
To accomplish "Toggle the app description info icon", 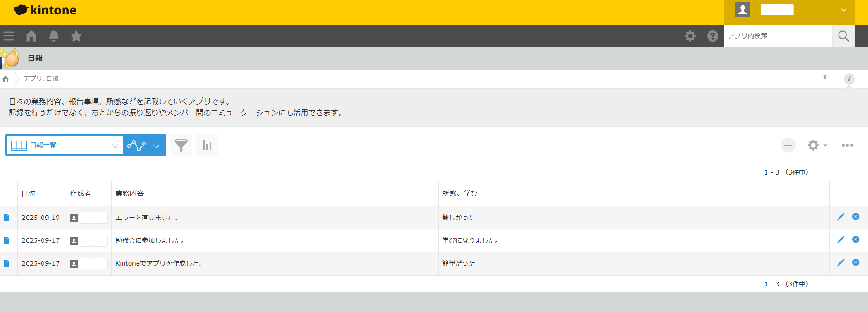I will [x=849, y=78].
